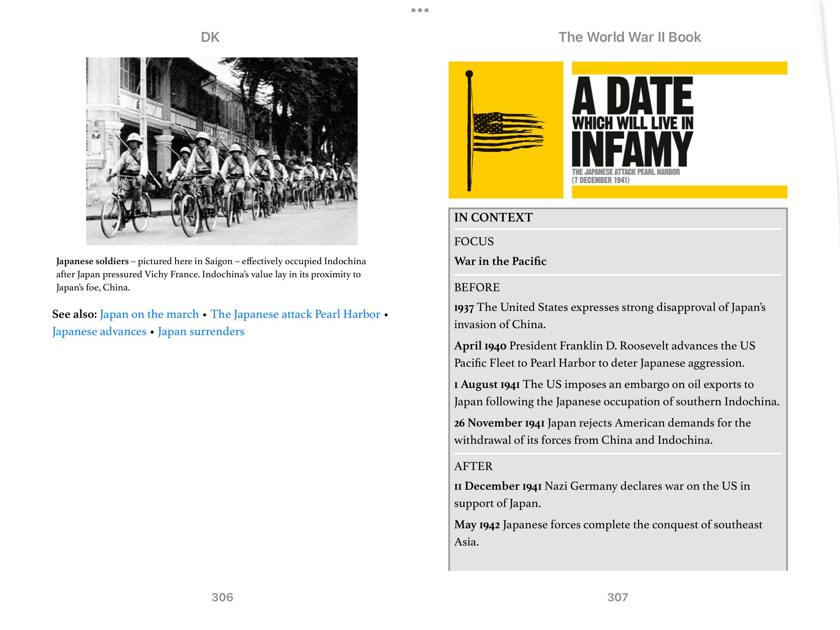Tap page number 306

click(x=222, y=597)
